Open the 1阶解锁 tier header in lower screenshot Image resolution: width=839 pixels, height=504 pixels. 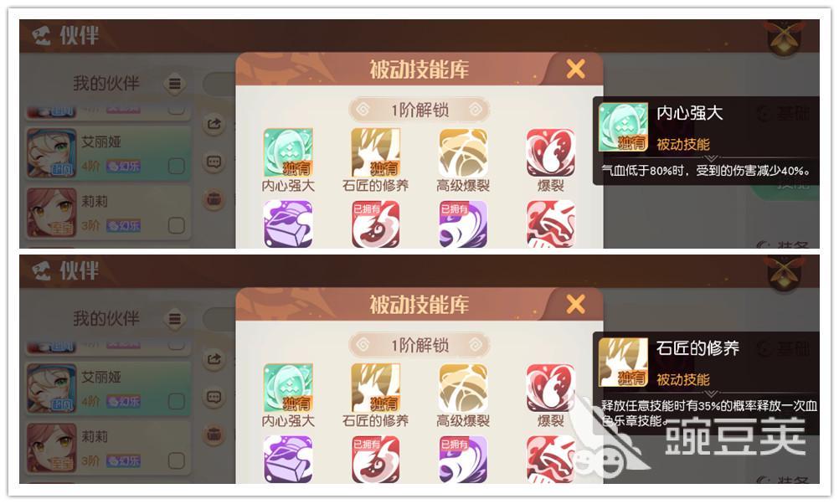click(x=419, y=345)
